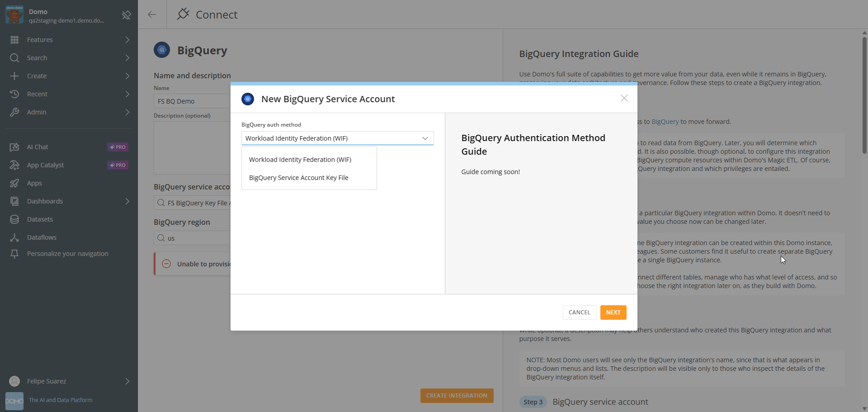Expand the Features menu chevron
This screenshot has height=412, width=868.
click(127, 40)
